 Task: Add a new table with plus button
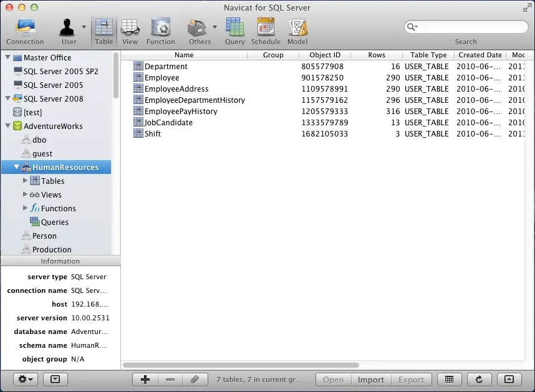pos(145,380)
